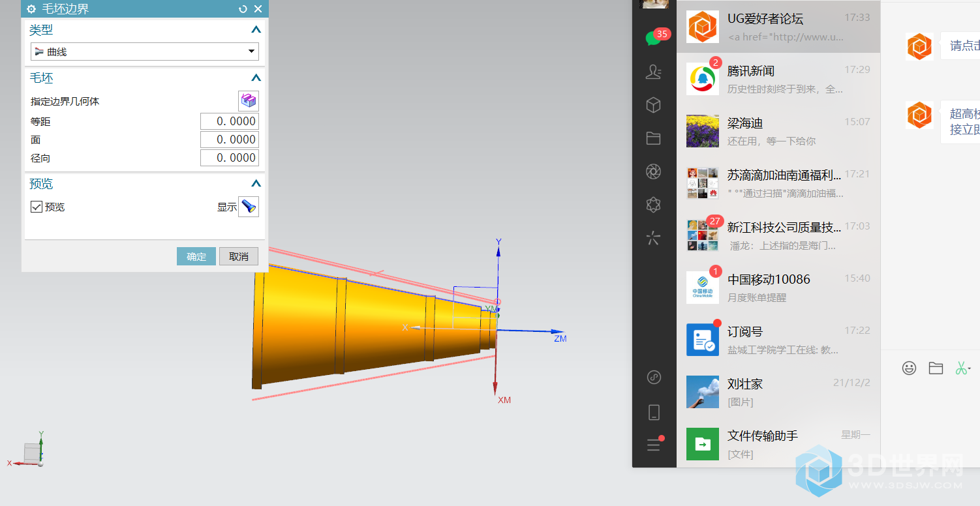This screenshot has height=506, width=980.
Task: Uncheck the 预览 checkbox
Action: pyautogui.click(x=37, y=207)
